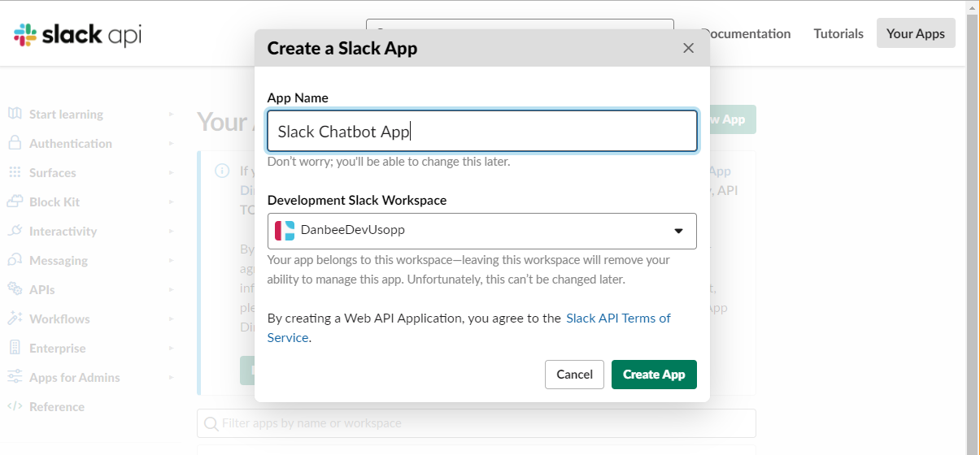Click the Filter apps by name field
Screen dimensions: 980x455
point(477,423)
